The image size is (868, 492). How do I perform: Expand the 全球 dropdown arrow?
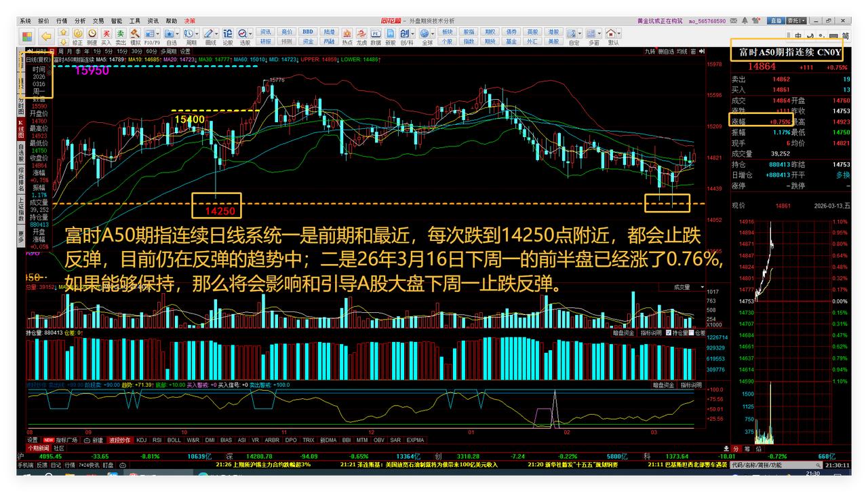pos(433,33)
